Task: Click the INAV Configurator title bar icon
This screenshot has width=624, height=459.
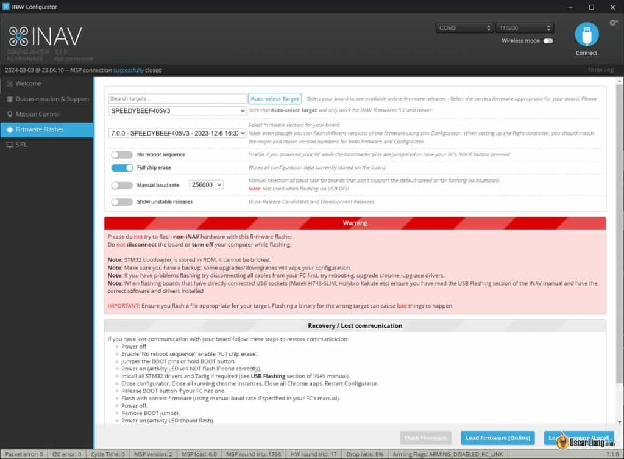Action: (6, 6)
